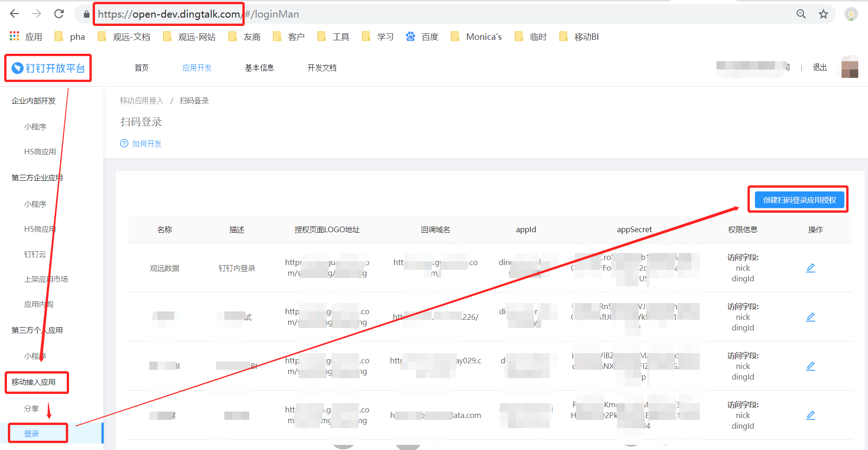
Task: Open the 基本信息 tab
Action: 260,68
